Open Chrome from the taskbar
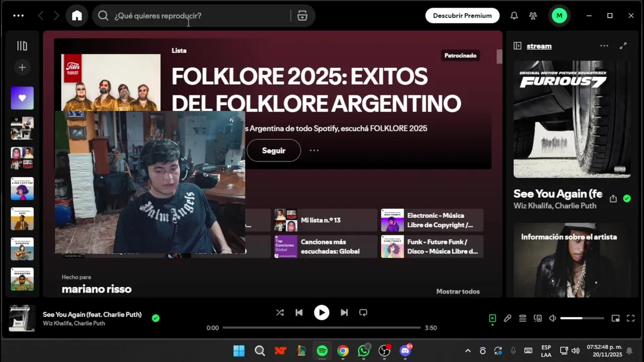The width and height of the screenshot is (644, 362). 343,351
